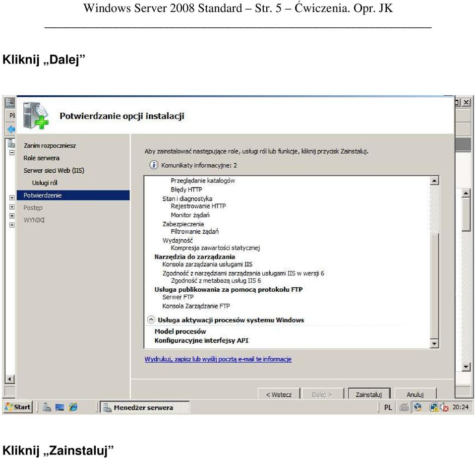Select Zanim rozpoczniesz wizard step

(x=50, y=145)
